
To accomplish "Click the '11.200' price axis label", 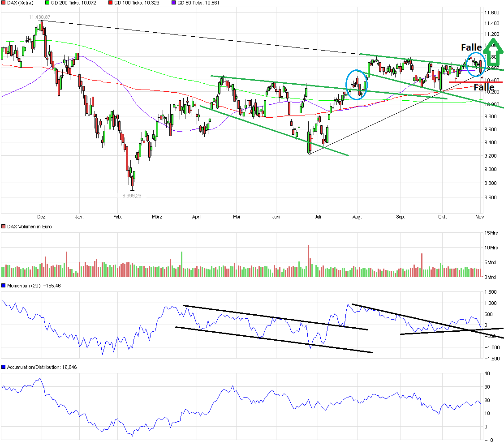I will point(492,34).
